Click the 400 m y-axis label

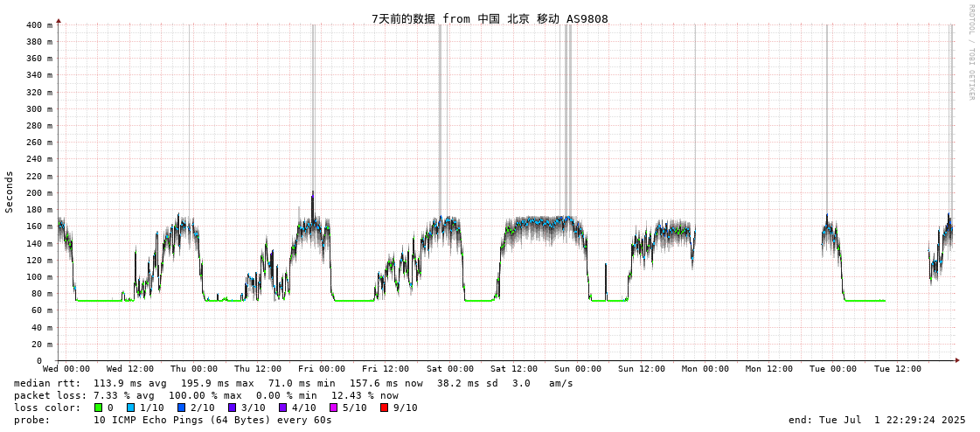(x=40, y=25)
